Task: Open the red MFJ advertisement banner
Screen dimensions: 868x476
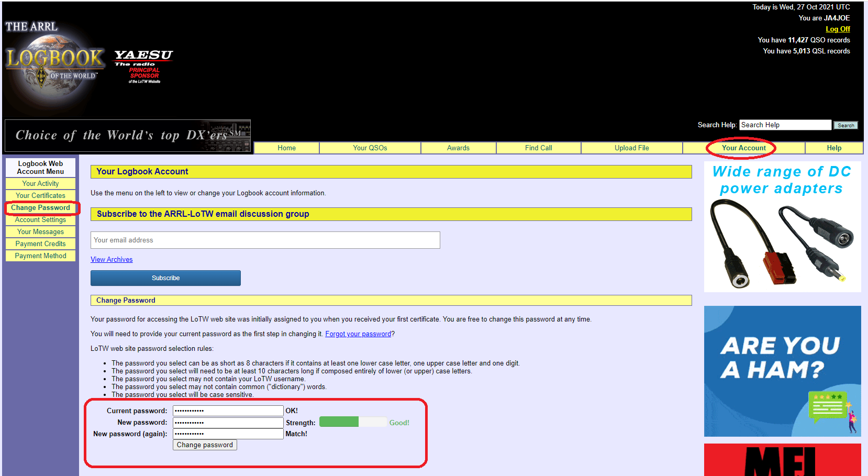Action: [782, 460]
